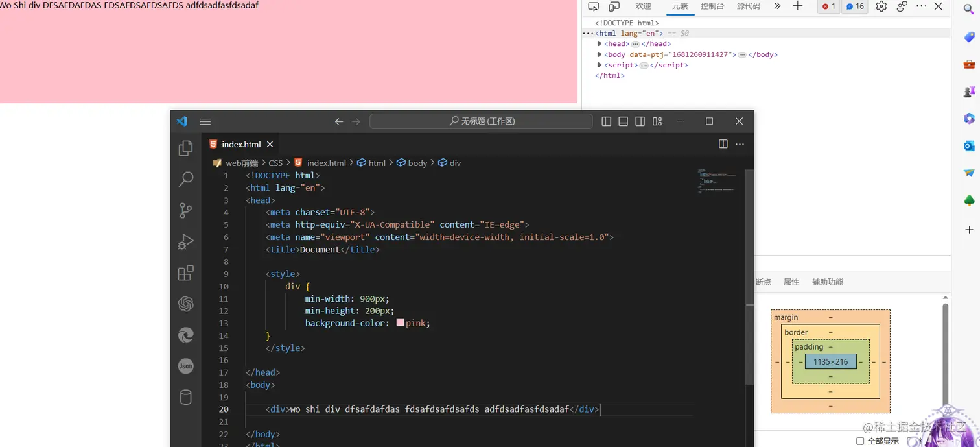
Task: Open the Explorer view in VS Code
Action: (186, 148)
